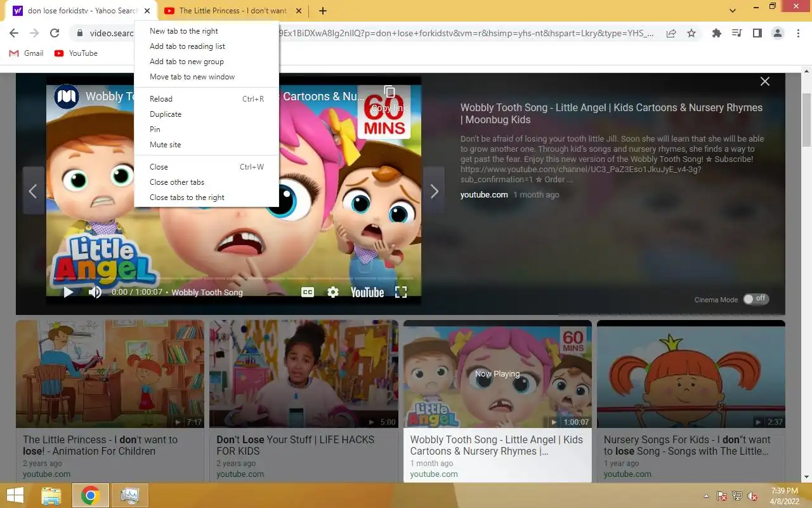This screenshot has height=508, width=812.
Task: Open Nursery Songs For Kids thumbnail
Action: pyautogui.click(x=691, y=374)
